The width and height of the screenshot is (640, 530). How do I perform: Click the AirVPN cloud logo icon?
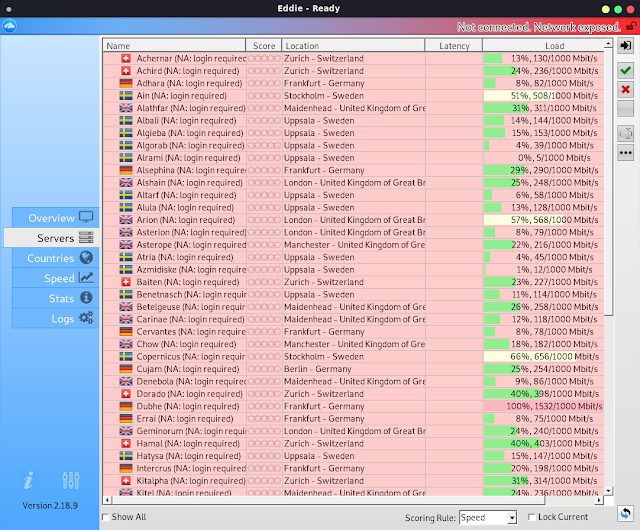click(9, 26)
